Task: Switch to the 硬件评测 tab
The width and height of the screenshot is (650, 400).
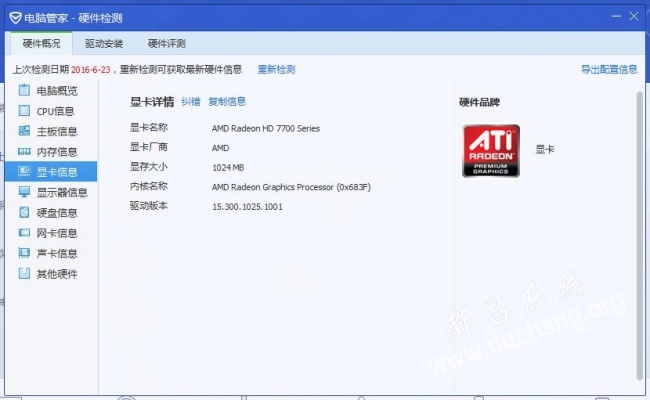Action: (x=167, y=44)
